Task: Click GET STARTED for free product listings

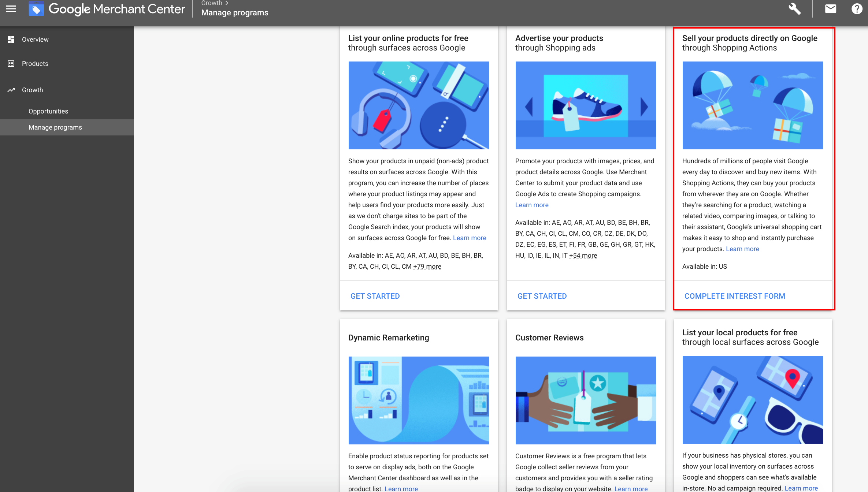Action: [x=374, y=295]
